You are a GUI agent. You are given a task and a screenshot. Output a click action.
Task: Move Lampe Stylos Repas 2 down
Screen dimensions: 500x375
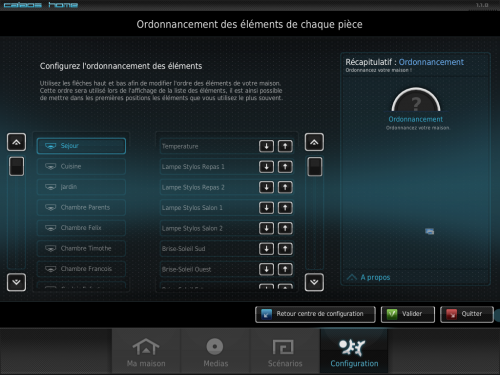tap(266, 187)
